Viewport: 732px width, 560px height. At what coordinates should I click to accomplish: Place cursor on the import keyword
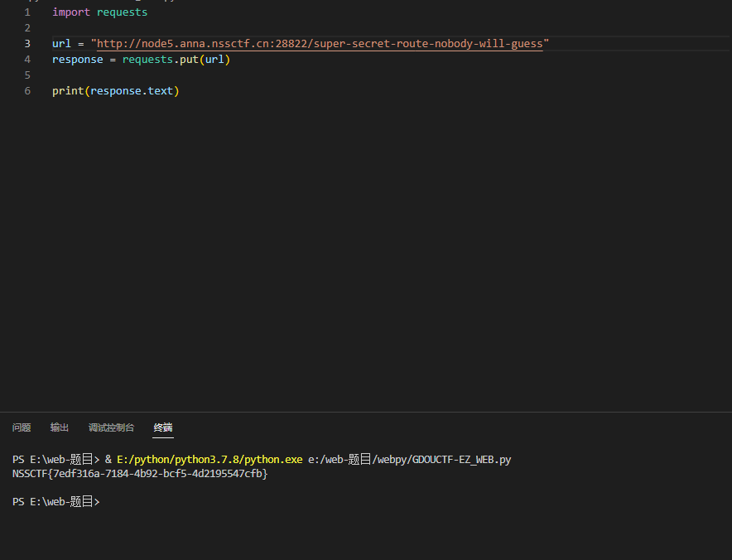pyautogui.click(x=71, y=12)
